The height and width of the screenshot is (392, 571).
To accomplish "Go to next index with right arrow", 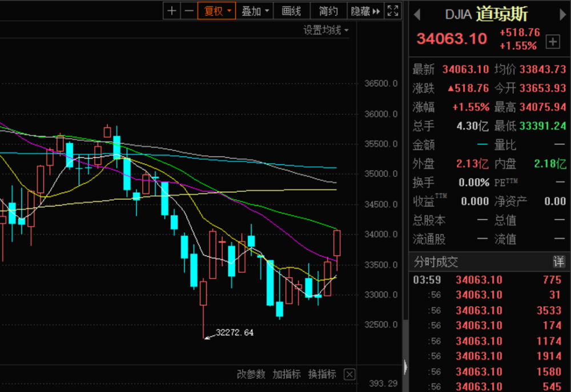I will [x=562, y=15].
